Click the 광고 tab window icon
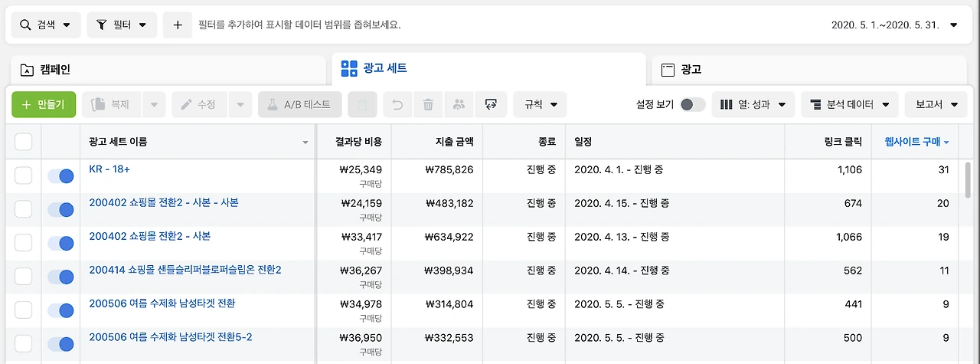This screenshot has width=980, height=364. tap(668, 70)
